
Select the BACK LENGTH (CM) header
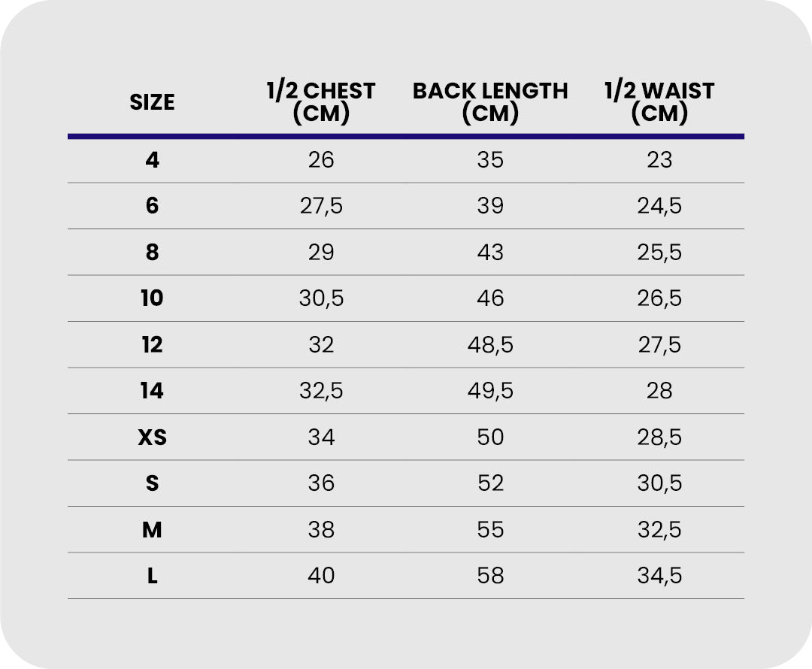click(x=490, y=102)
